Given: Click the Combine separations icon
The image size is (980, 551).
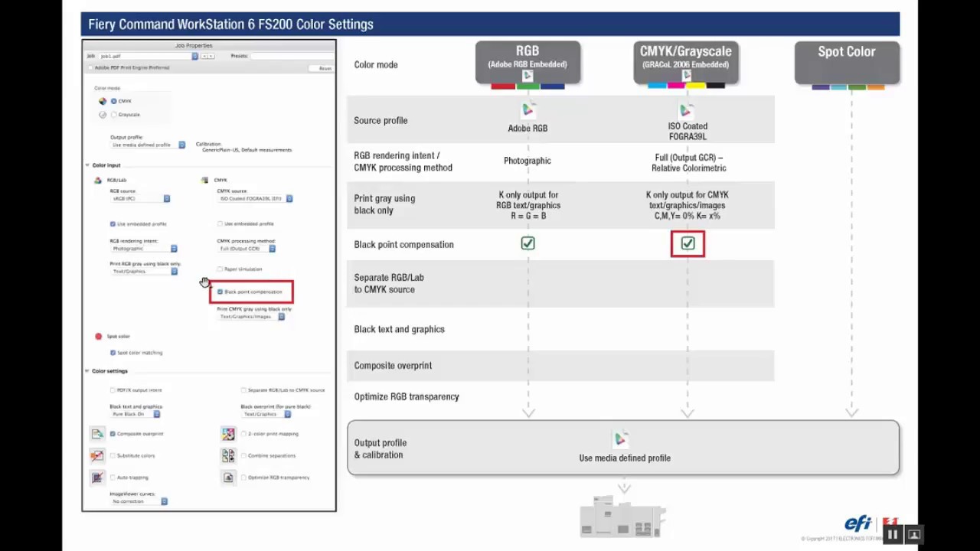Looking at the screenshot, I should 228,455.
